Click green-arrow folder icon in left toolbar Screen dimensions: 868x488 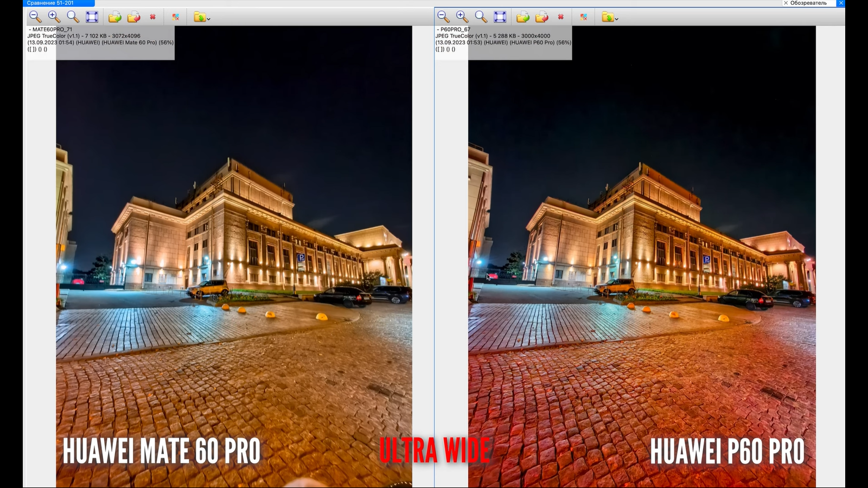(x=114, y=17)
